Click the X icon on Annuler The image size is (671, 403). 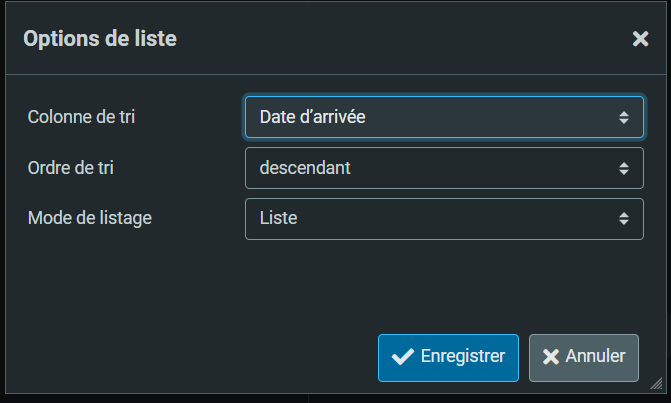coord(550,357)
